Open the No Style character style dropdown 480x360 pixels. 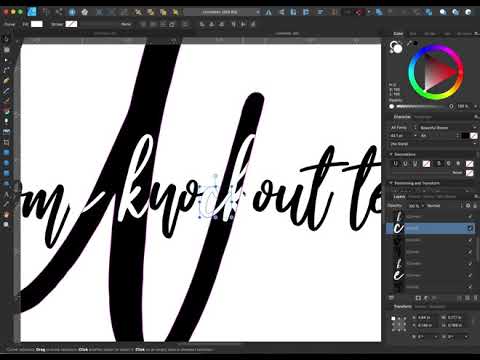[x=433, y=144]
